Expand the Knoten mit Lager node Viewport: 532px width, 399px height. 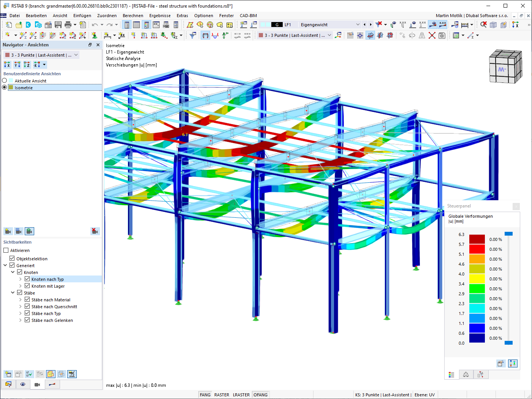pyautogui.click(x=21, y=286)
